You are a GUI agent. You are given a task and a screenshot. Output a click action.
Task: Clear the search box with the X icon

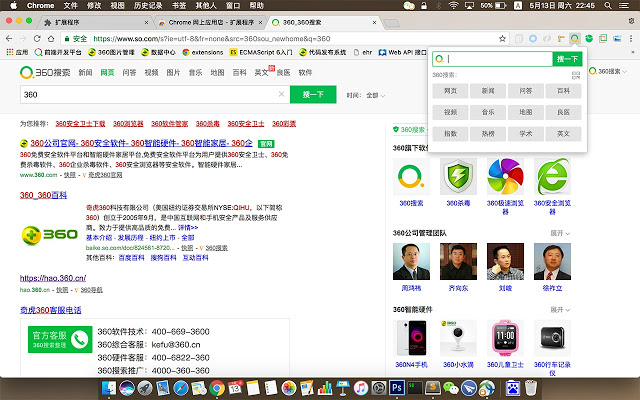click(281, 94)
